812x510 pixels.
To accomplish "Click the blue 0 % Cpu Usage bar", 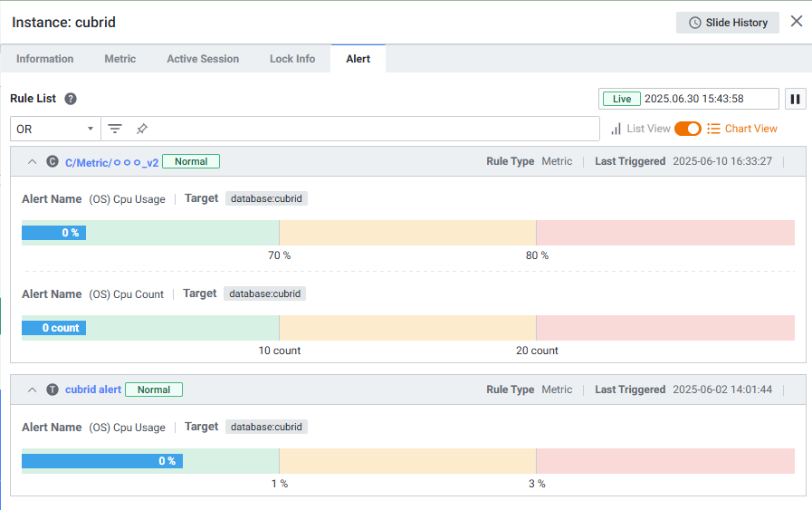I will (x=53, y=233).
